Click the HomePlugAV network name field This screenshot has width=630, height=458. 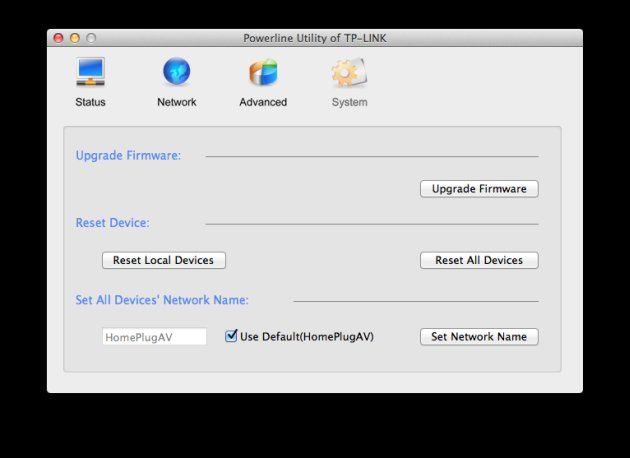(x=154, y=337)
